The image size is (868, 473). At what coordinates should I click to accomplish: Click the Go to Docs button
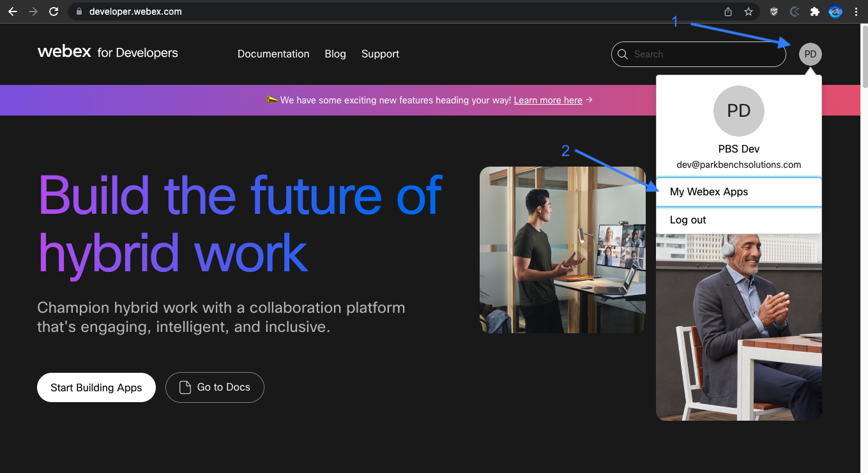click(x=215, y=387)
